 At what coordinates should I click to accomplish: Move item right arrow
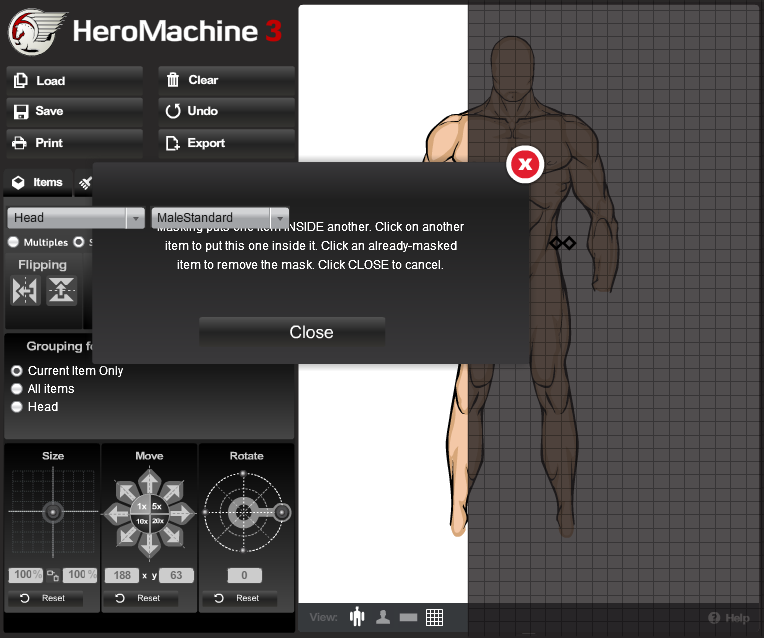[x=182, y=513]
